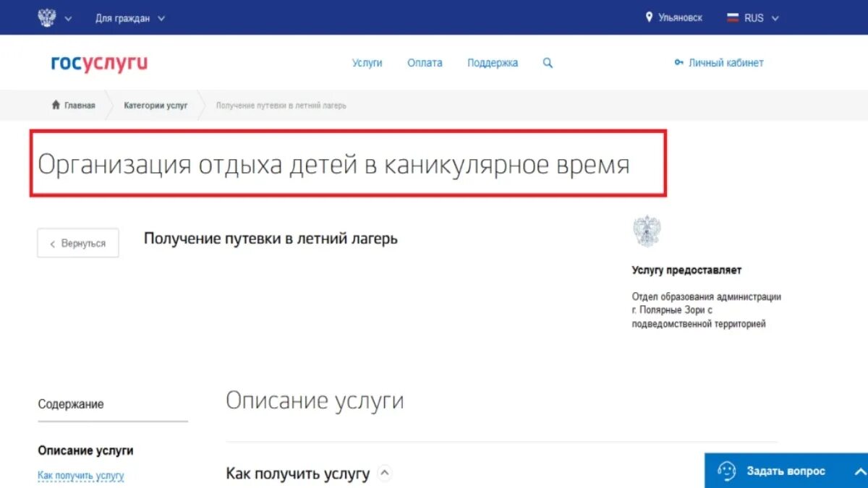Open the Оплата menu item

(425, 63)
